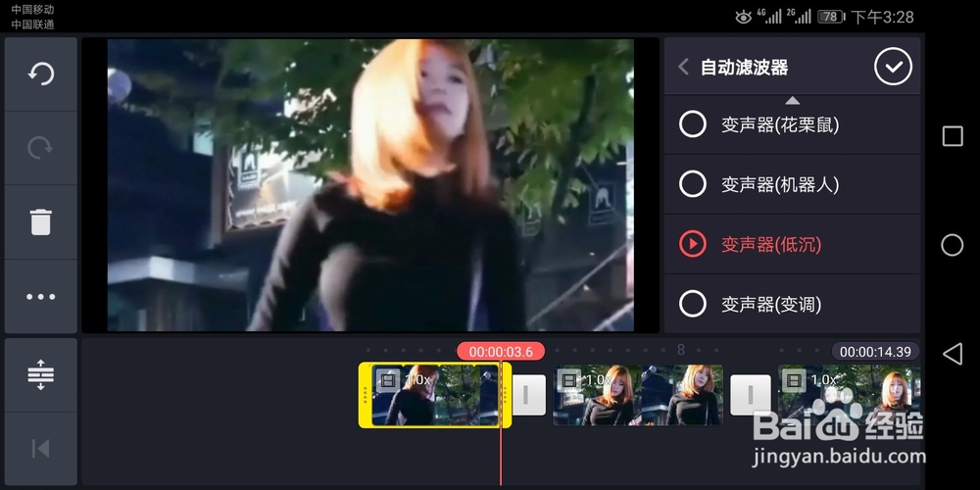The width and height of the screenshot is (980, 490).
Task: Tap film icon on the third clip
Action: (794, 379)
